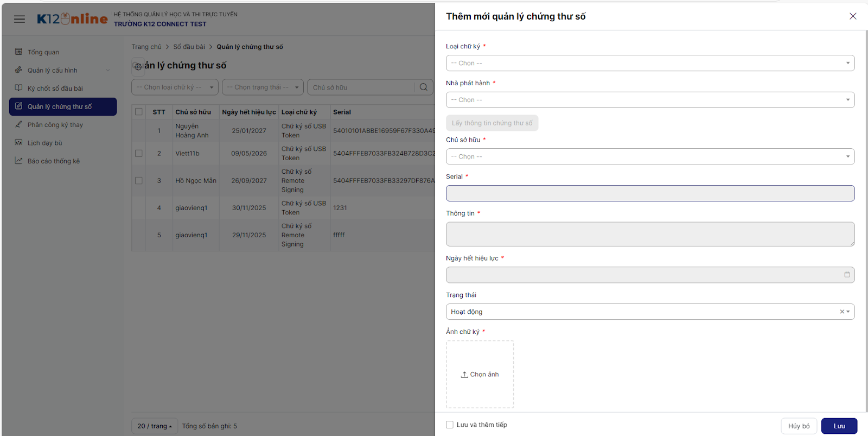Click the hamburger menu icon

tap(20, 19)
